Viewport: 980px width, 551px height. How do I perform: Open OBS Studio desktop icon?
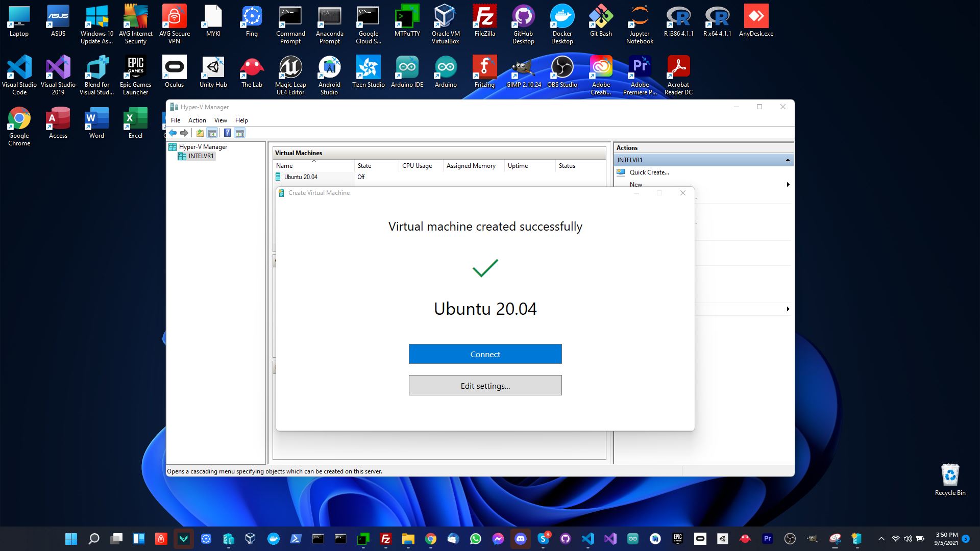pyautogui.click(x=562, y=71)
